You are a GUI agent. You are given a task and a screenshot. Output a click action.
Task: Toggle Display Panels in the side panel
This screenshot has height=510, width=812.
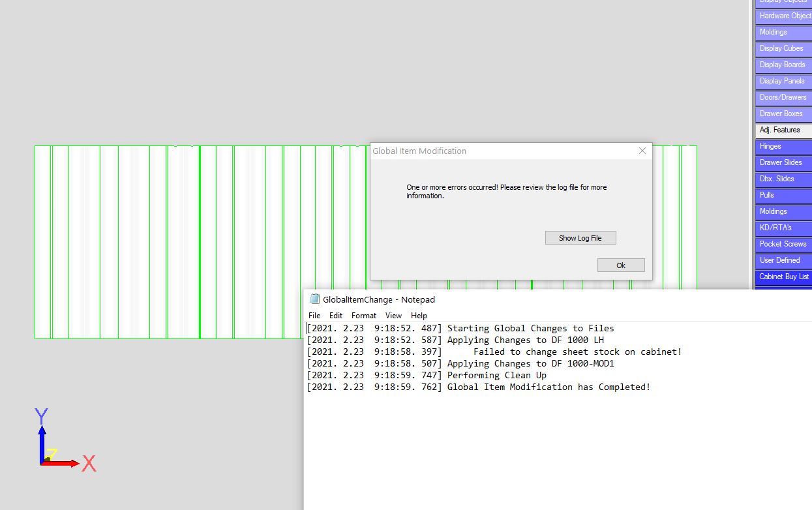[784, 81]
